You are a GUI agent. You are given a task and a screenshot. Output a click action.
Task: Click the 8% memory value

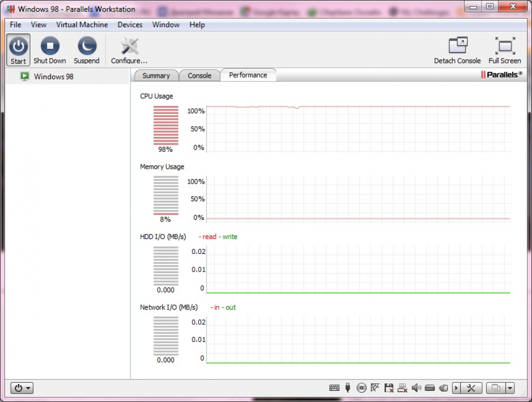165,220
